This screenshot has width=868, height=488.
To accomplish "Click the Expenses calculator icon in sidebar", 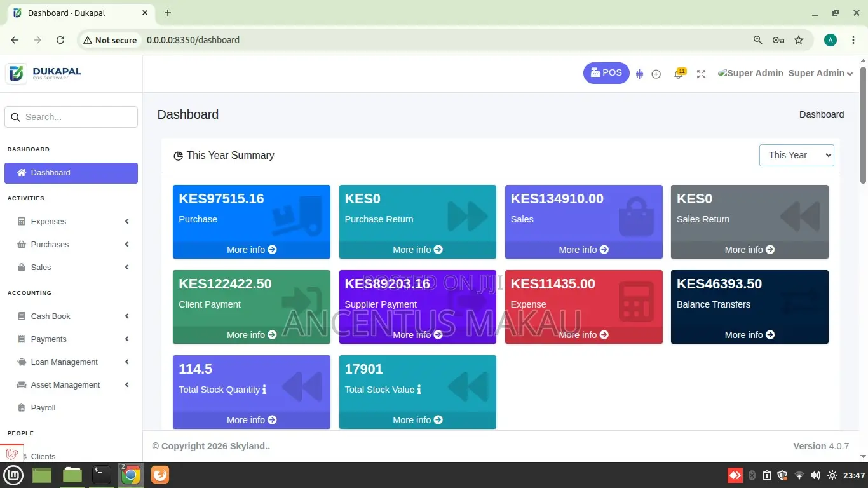I will click(x=22, y=222).
